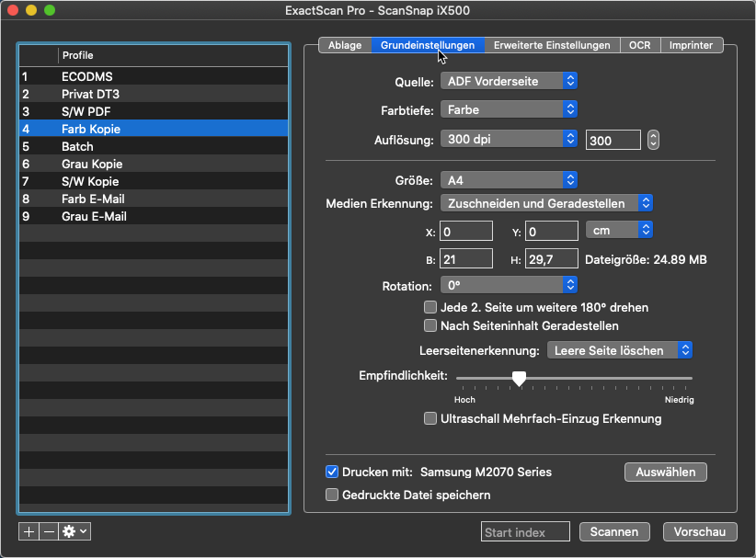Open the Medien Erkennung dropdown
Viewport: 756px width, 558px height.
(x=546, y=203)
